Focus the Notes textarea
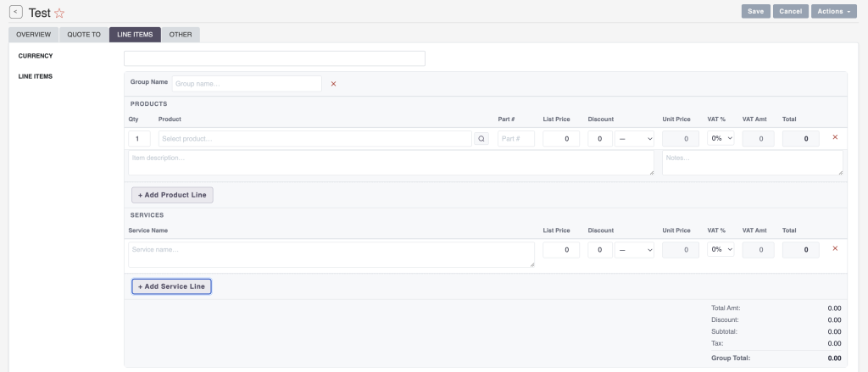The image size is (868, 372). (753, 163)
